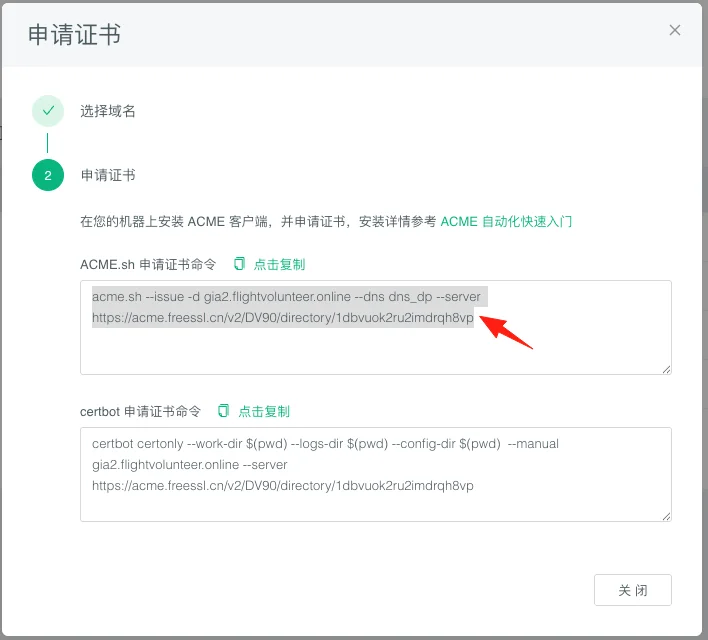Click the certbot 申请证书命令 label
Image resolution: width=708 pixels, height=640 pixels.
point(140,411)
